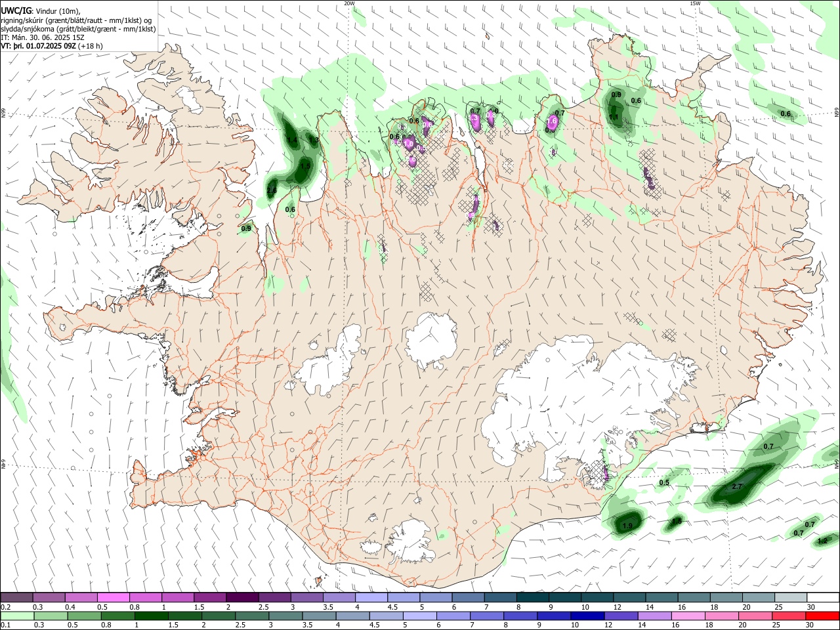This screenshot has height=630, width=840.
Task: Click the UWC/IG title in the header
Action: [x=16, y=10]
